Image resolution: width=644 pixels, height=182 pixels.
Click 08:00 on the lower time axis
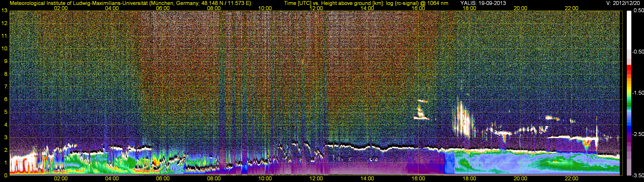tap(214, 179)
